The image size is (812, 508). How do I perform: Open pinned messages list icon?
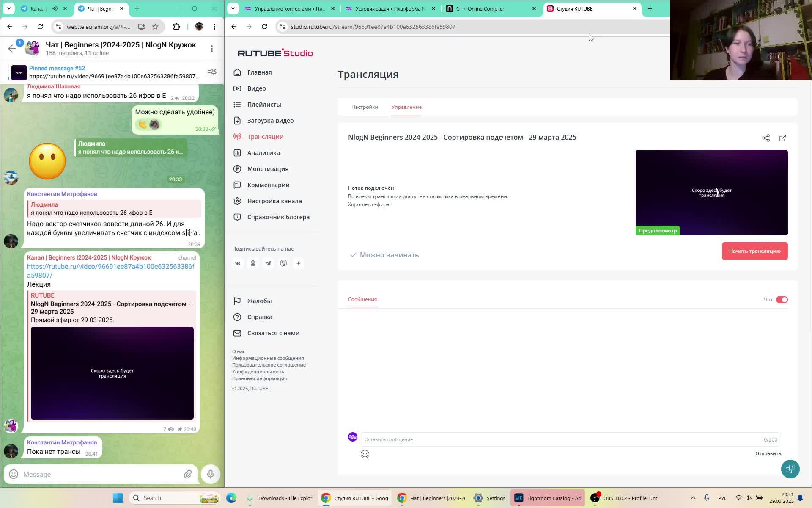[212, 72]
